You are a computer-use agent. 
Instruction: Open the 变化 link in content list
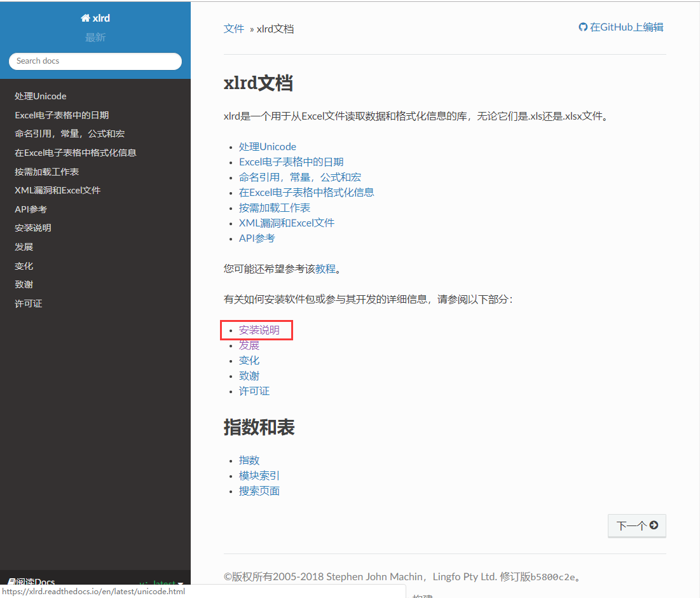coord(249,361)
